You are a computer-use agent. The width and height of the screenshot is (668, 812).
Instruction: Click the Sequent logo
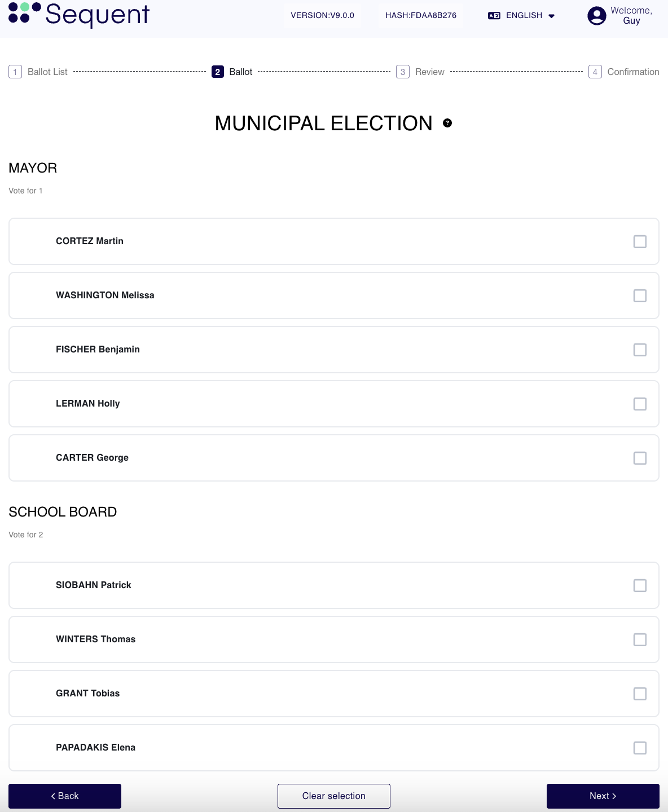pyautogui.click(x=79, y=15)
